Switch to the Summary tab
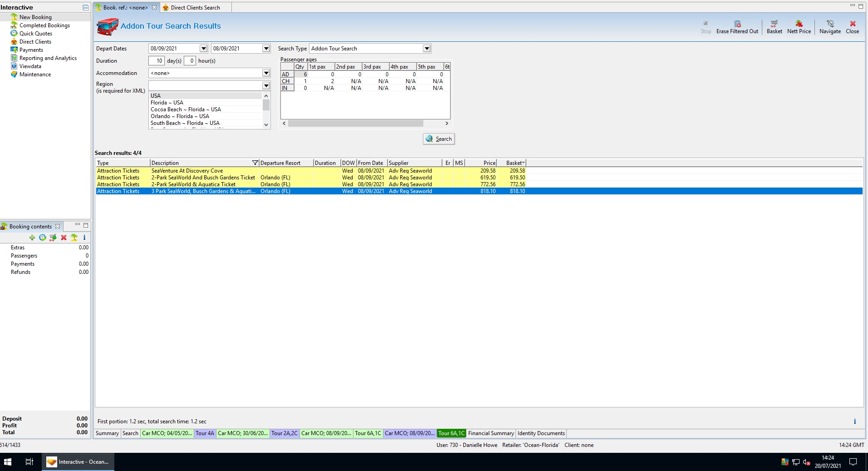The width and height of the screenshot is (868, 471). (x=107, y=433)
